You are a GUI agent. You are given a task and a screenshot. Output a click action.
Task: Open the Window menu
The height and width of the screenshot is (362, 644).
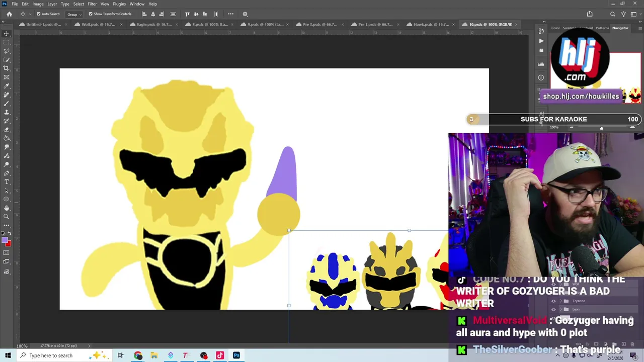pyautogui.click(x=137, y=4)
